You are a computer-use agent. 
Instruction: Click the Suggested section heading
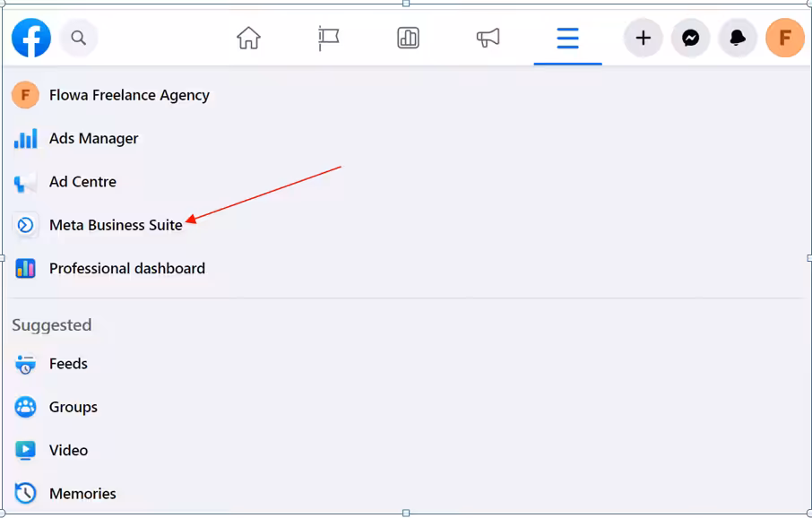pos(52,325)
